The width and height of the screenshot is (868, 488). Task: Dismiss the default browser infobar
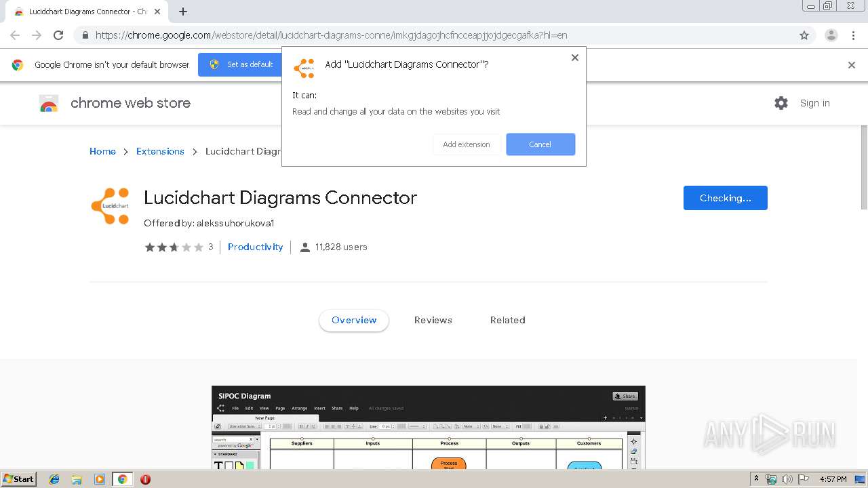851,65
